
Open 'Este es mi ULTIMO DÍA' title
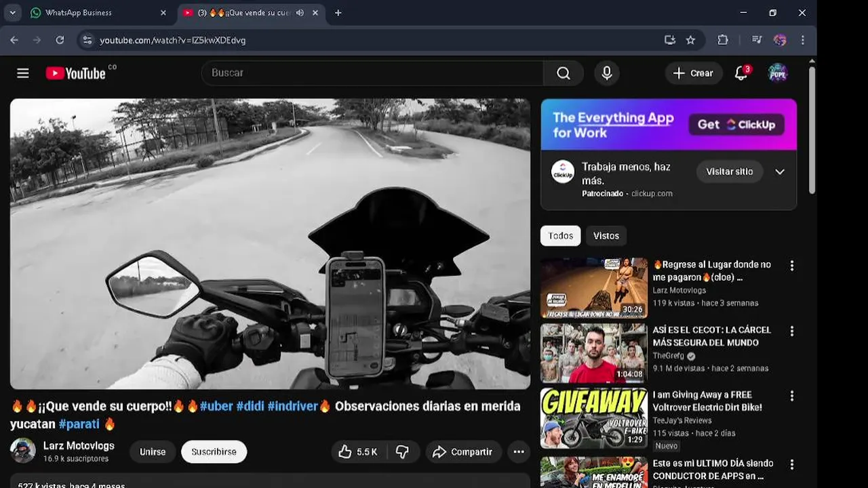(713, 470)
